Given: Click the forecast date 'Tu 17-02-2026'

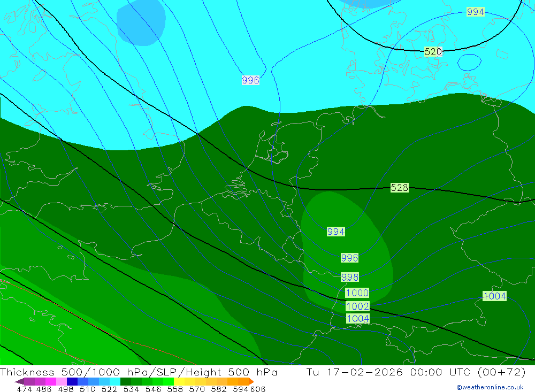Looking at the screenshot, I should 355,372.
